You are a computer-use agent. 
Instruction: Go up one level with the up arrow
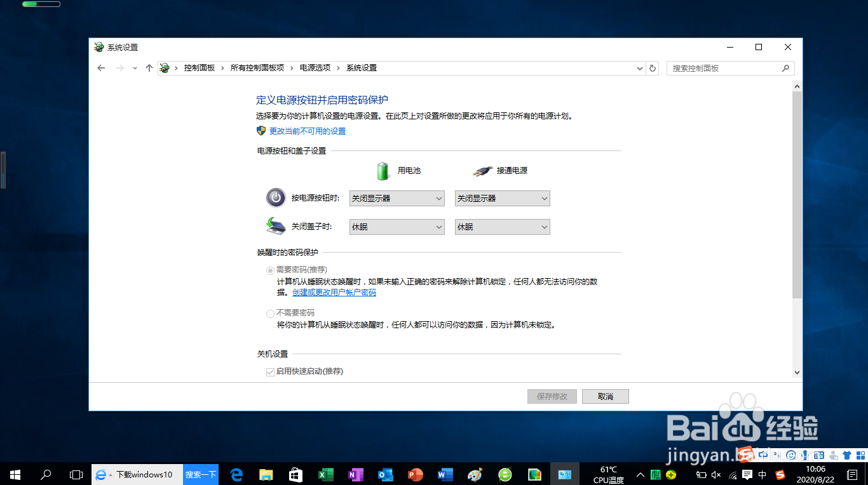(149, 68)
